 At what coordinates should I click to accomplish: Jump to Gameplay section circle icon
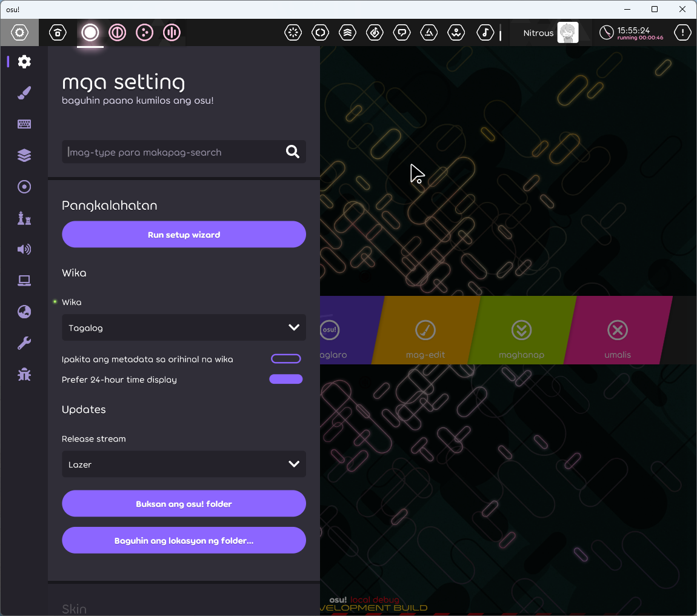(x=24, y=187)
